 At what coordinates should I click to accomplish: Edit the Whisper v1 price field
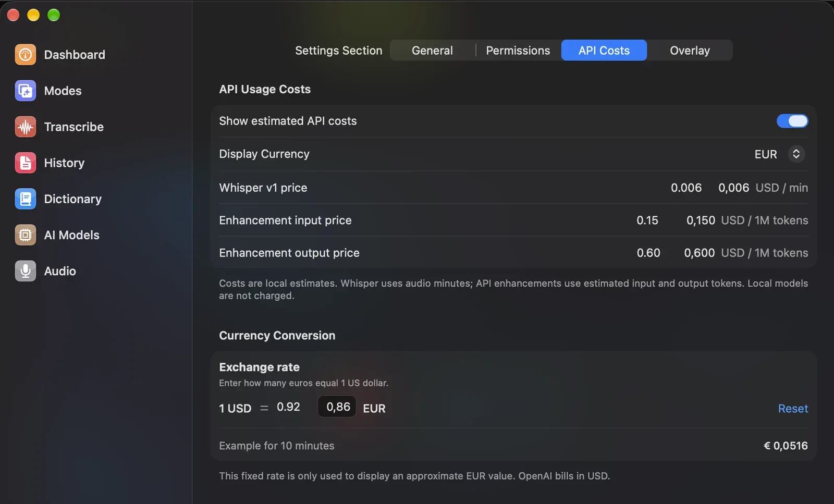click(733, 188)
